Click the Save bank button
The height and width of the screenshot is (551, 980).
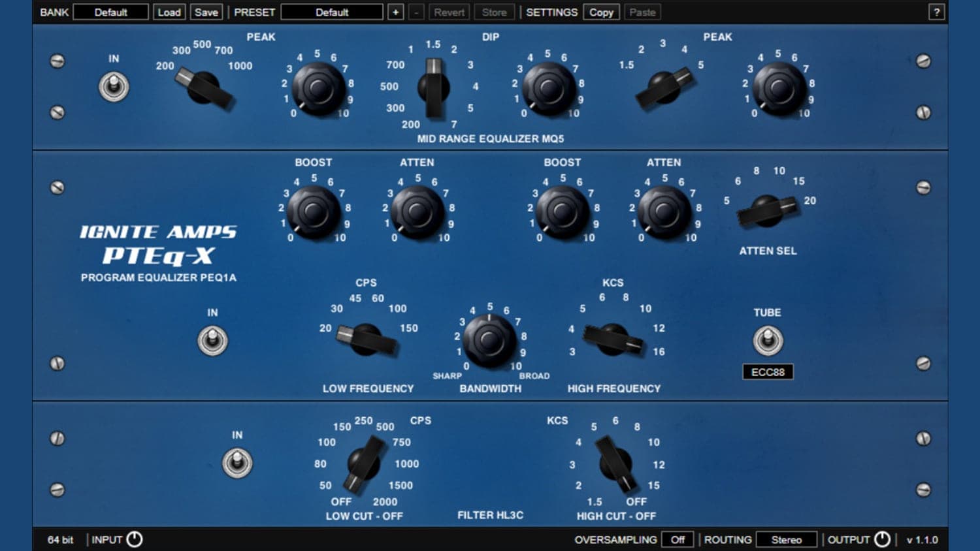206,12
